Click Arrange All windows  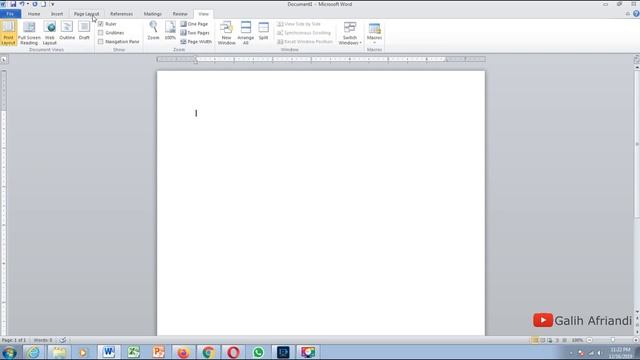click(x=246, y=33)
